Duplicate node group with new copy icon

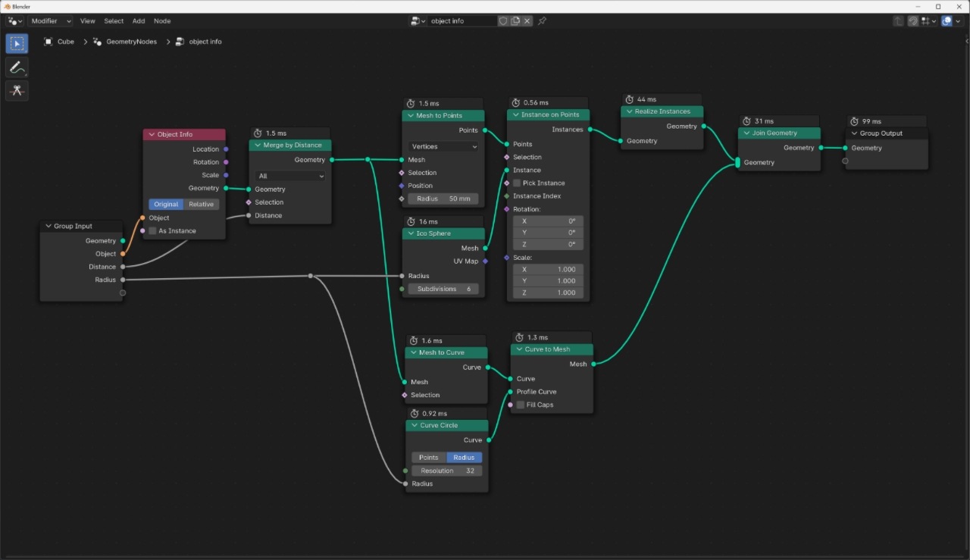click(x=515, y=21)
